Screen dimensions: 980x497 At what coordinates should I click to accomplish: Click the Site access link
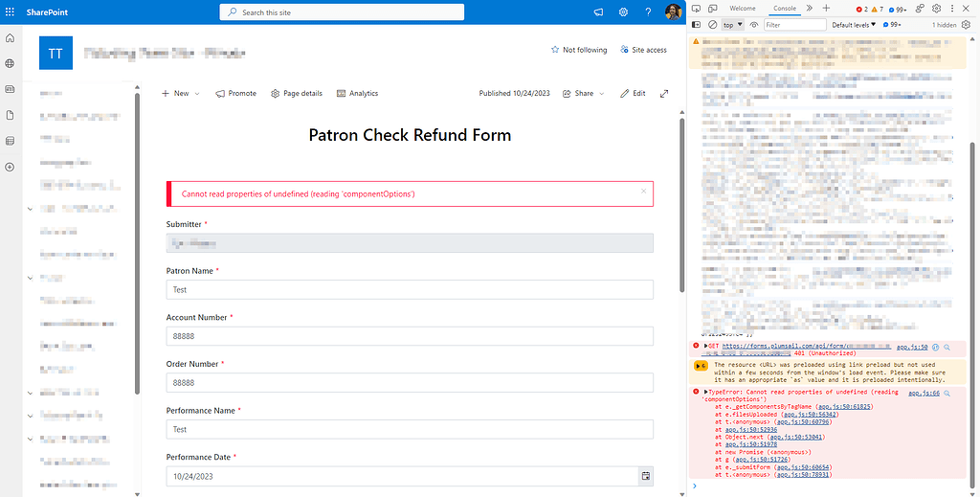click(x=642, y=50)
